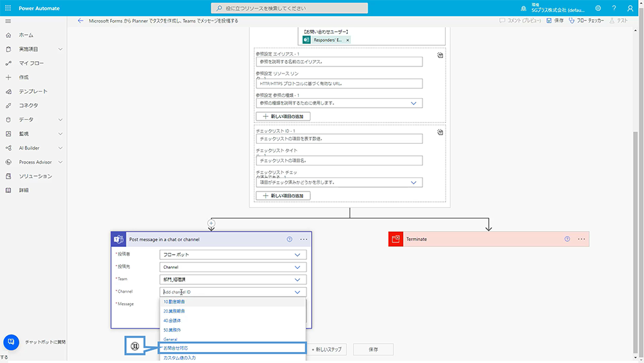The image size is (644, 363).
Task: Click 新しい項目の追加 under reference settings
Action: click(x=283, y=116)
